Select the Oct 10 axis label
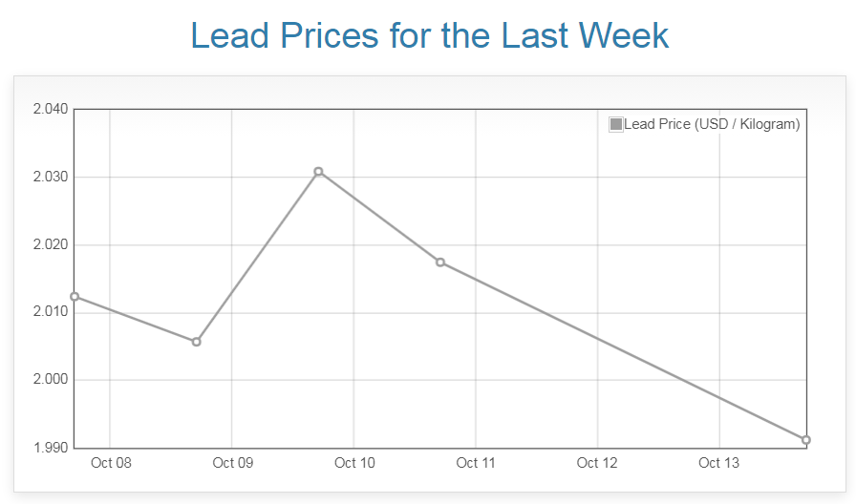This screenshot has width=856, height=504. pyautogui.click(x=354, y=463)
